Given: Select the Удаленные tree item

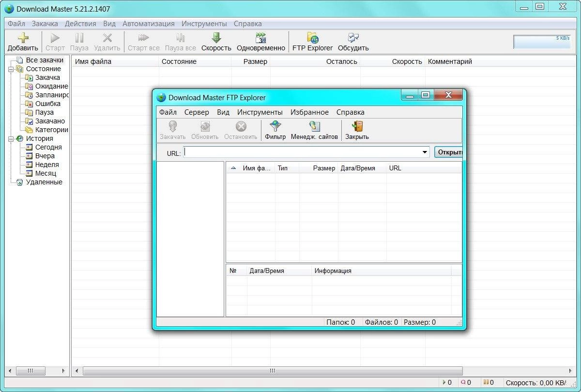Looking at the screenshot, I should pos(44,182).
